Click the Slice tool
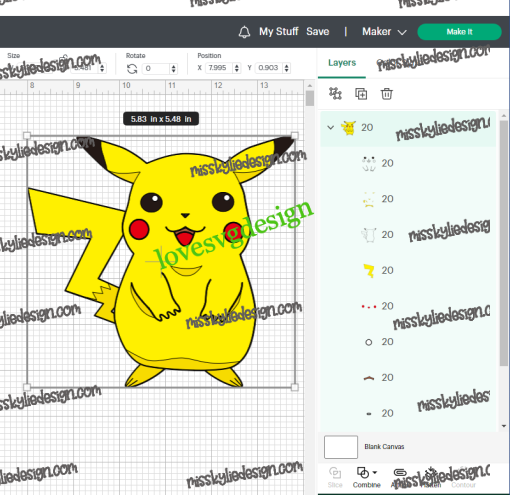This screenshot has width=510, height=495. click(x=335, y=477)
